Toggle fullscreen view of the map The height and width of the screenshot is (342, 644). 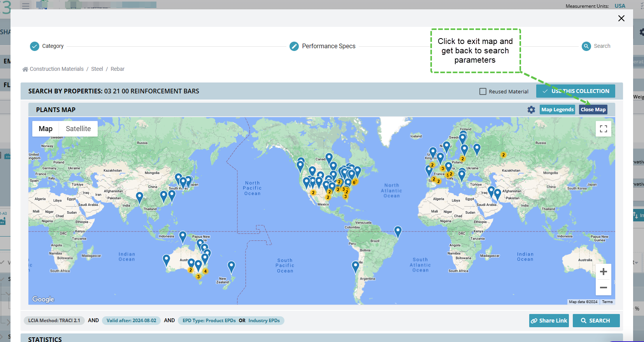(x=603, y=129)
